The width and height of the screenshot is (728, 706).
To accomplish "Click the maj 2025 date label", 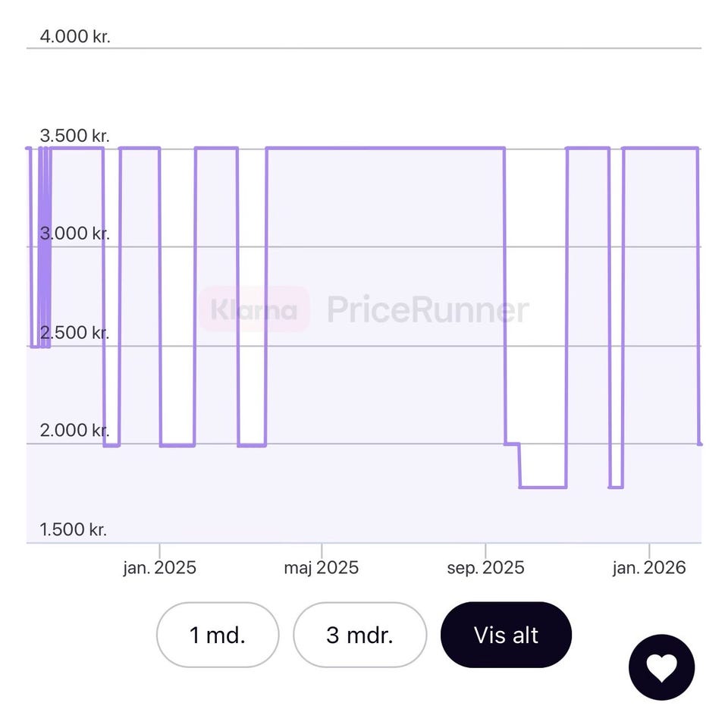I will pyautogui.click(x=322, y=568).
